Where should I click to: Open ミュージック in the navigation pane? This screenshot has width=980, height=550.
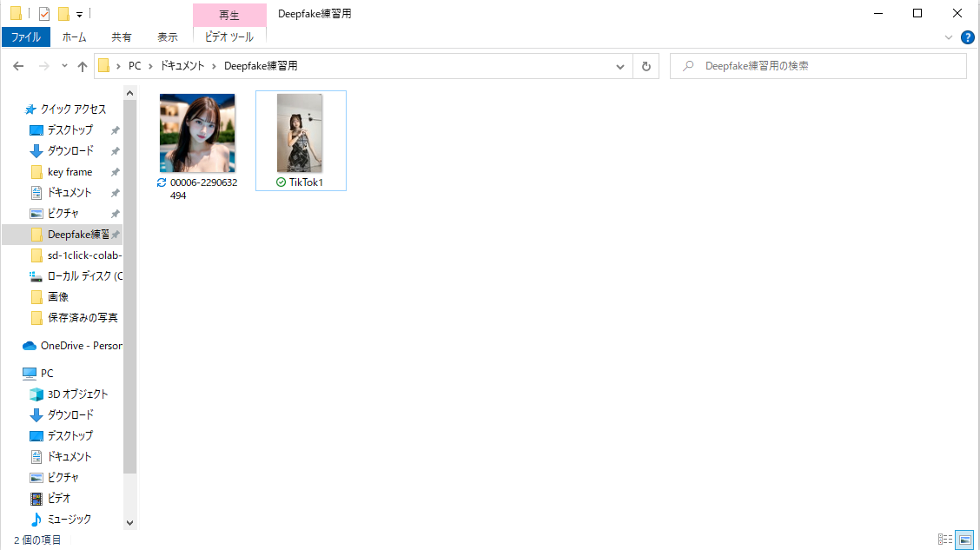[x=69, y=520]
